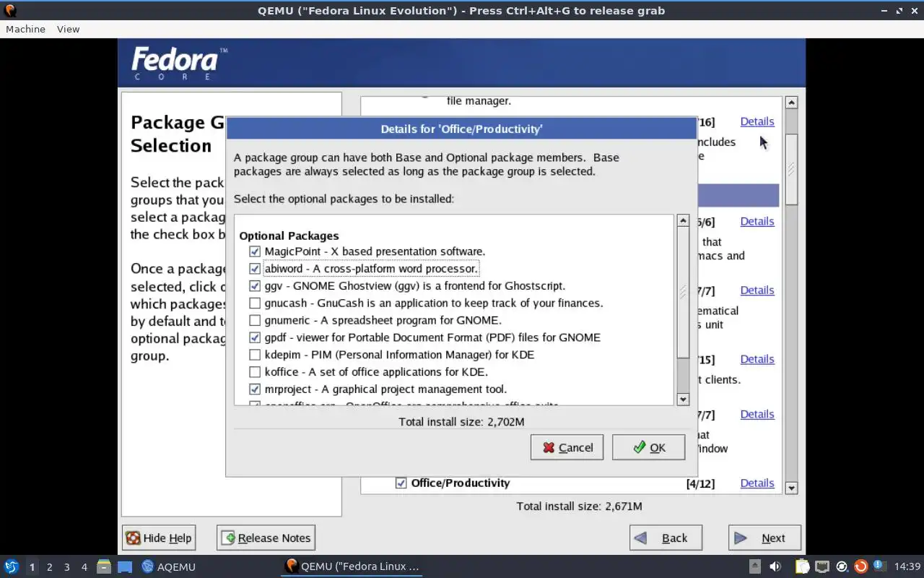
Task: Click the orange software updater tray icon
Action: 860,566
